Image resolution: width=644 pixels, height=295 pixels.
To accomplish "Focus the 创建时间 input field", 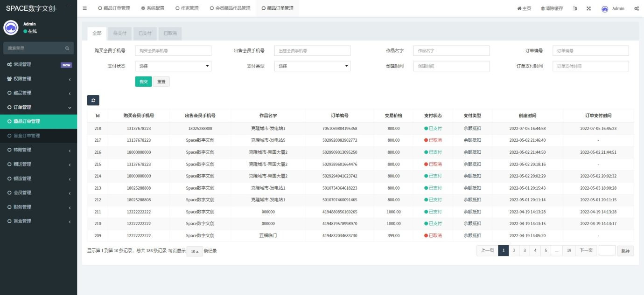I will coord(451,66).
